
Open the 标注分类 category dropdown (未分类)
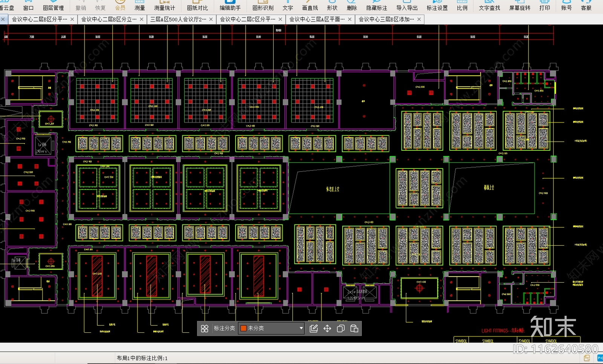pyautogui.click(x=271, y=328)
